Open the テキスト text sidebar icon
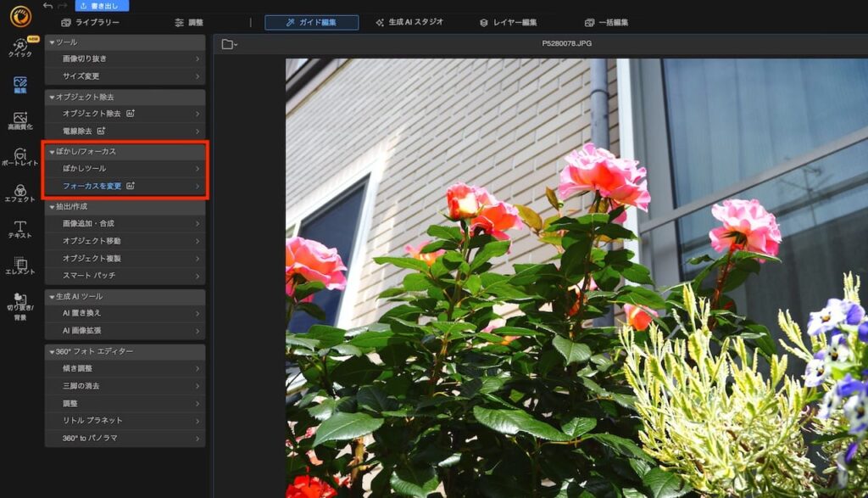The height and width of the screenshot is (498, 868). point(20,229)
